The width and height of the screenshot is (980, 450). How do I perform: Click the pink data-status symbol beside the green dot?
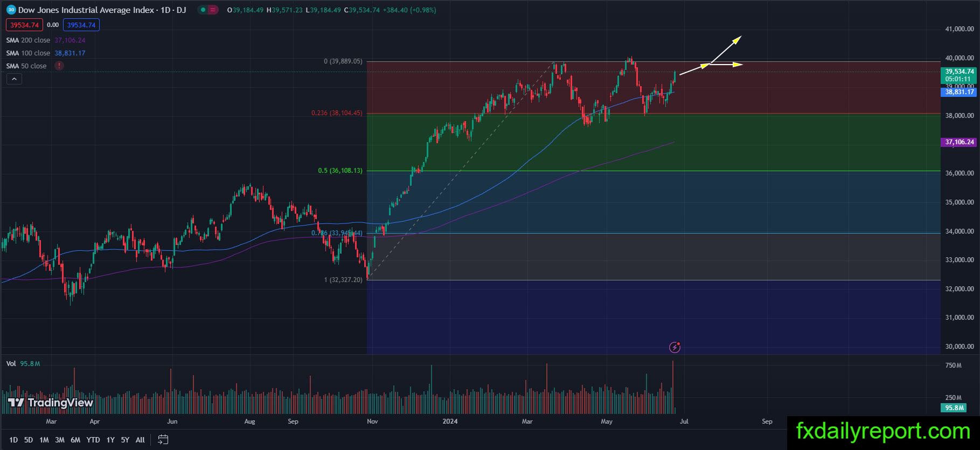pos(213,10)
